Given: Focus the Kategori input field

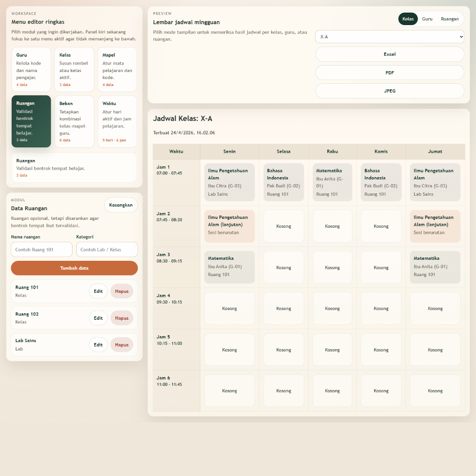Looking at the screenshot, I should click(107, 250).
